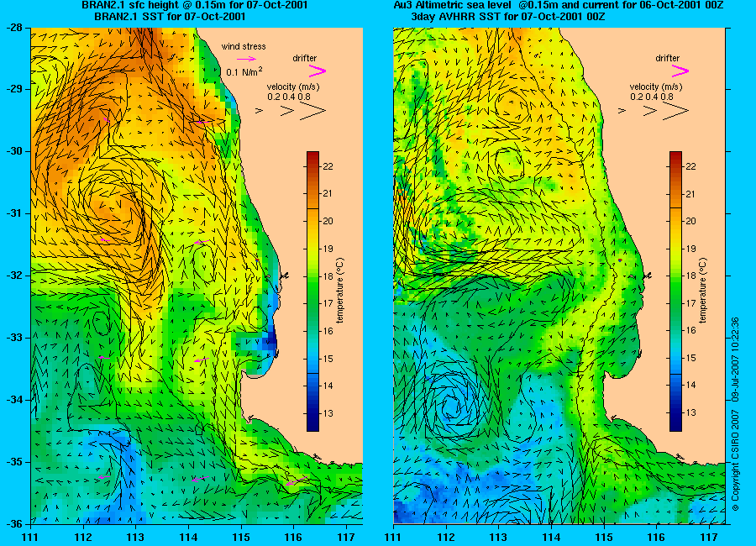Viewport: 756px width, 546px height.
Task: Select the medium velocity arrow in right legend
Action: pyautogui.click(x=650, y=111)
